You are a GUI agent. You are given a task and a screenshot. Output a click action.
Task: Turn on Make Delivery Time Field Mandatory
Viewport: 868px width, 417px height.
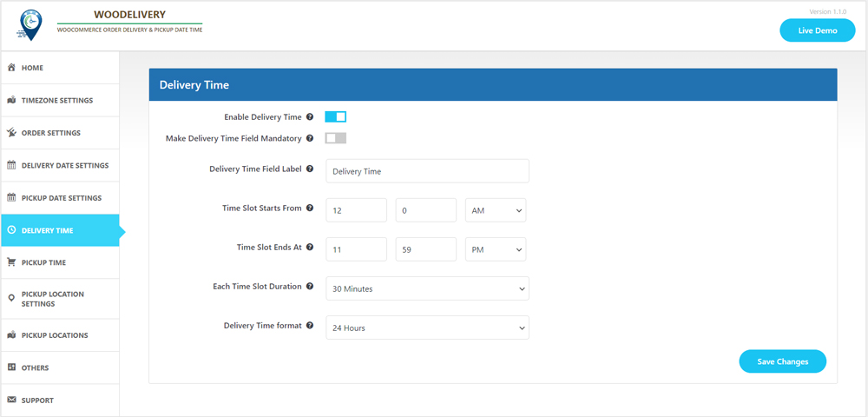(x=335, y=138)
